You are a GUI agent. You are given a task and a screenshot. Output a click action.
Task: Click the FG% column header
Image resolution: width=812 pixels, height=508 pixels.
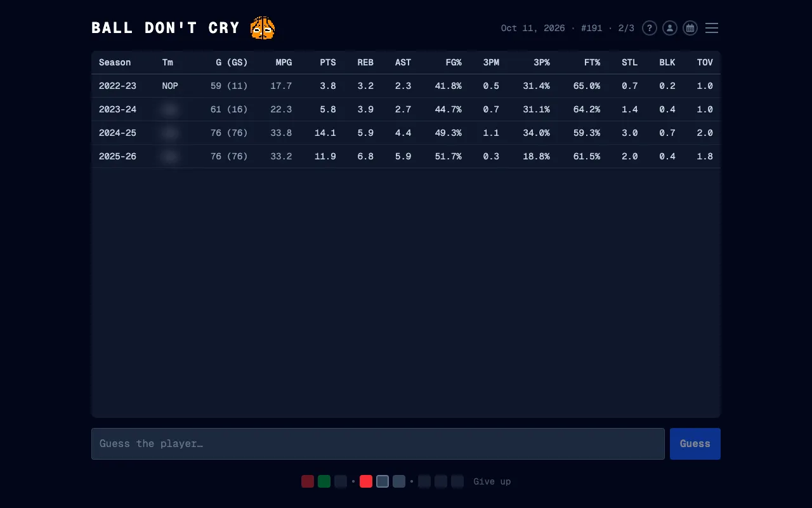[454, 62]
